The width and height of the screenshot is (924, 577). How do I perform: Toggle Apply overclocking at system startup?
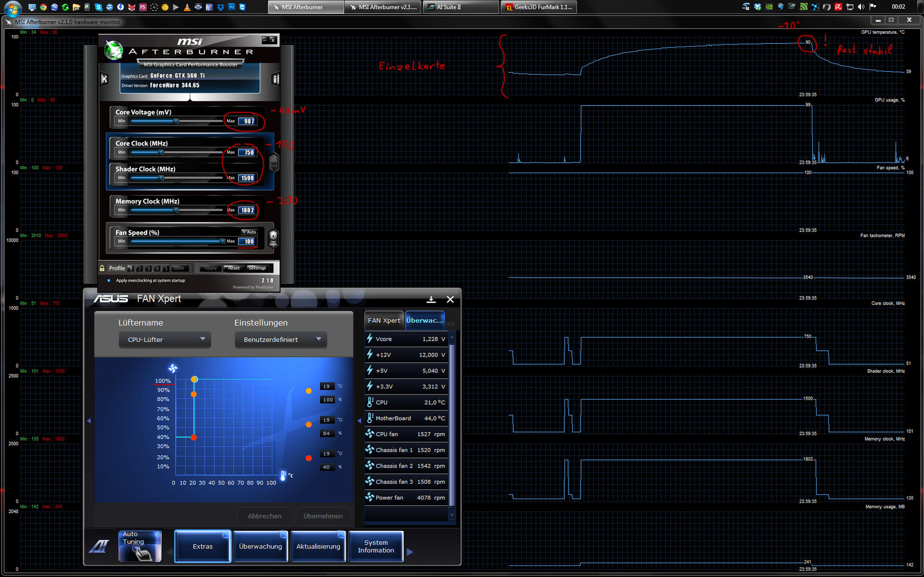pyautogui.click(x=109, y=281)
